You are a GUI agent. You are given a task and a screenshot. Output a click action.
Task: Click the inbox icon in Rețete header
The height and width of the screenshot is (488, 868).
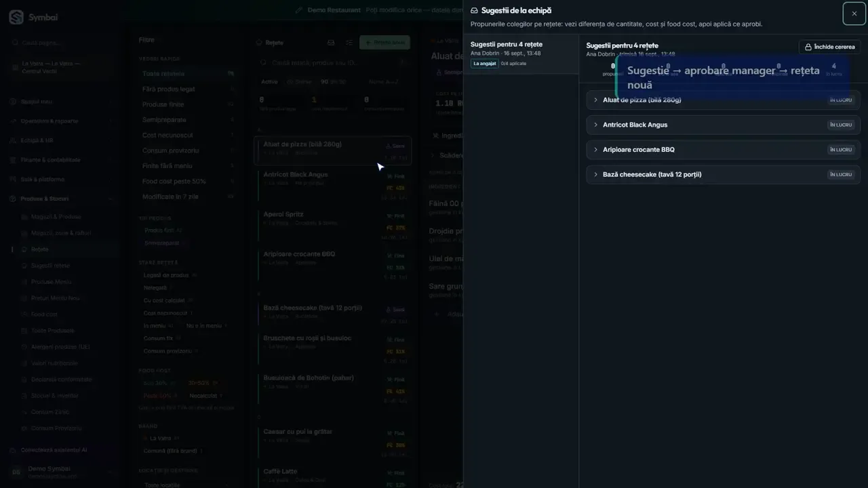pos(331,43)
